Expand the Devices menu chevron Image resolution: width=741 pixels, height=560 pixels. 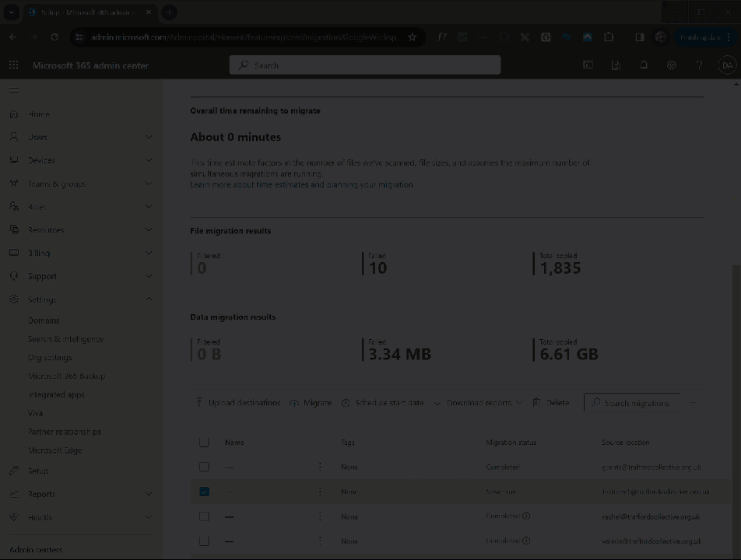click(x=149, y=160)
